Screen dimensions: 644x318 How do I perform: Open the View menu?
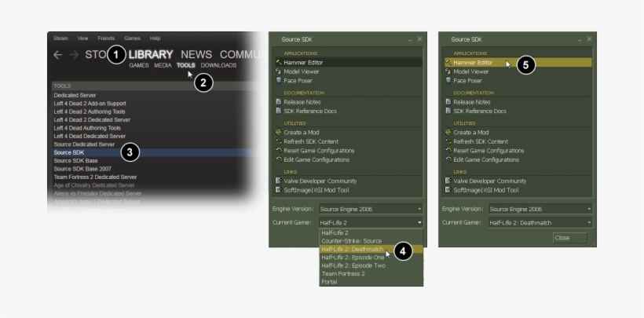[x=82, y=38]
